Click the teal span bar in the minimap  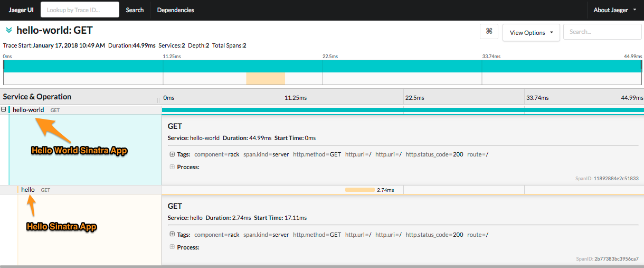point(323,66)
